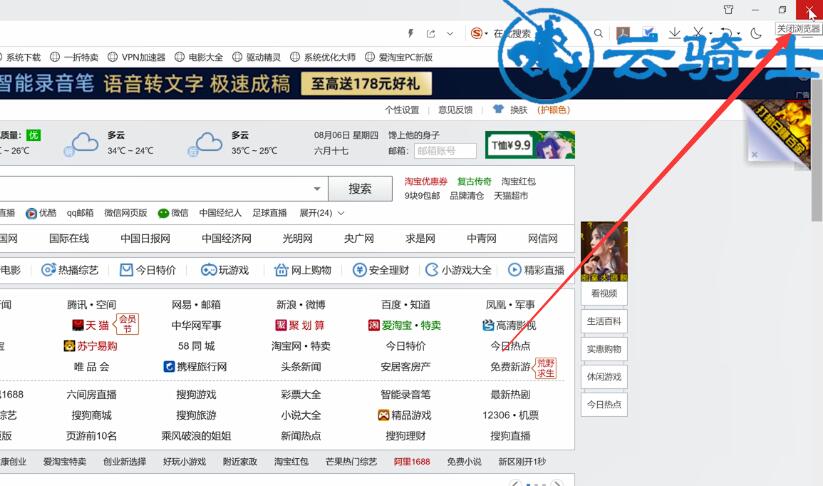Click the 热播综艺 icon
This screenshot has width=823, height=486.
tap(48, 270)
